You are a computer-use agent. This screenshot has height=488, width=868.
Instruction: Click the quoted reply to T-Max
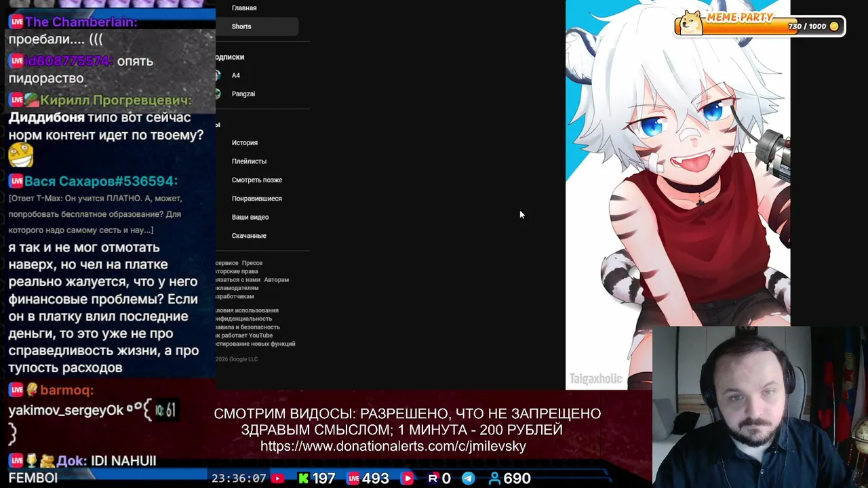click(x=96, y=214)
